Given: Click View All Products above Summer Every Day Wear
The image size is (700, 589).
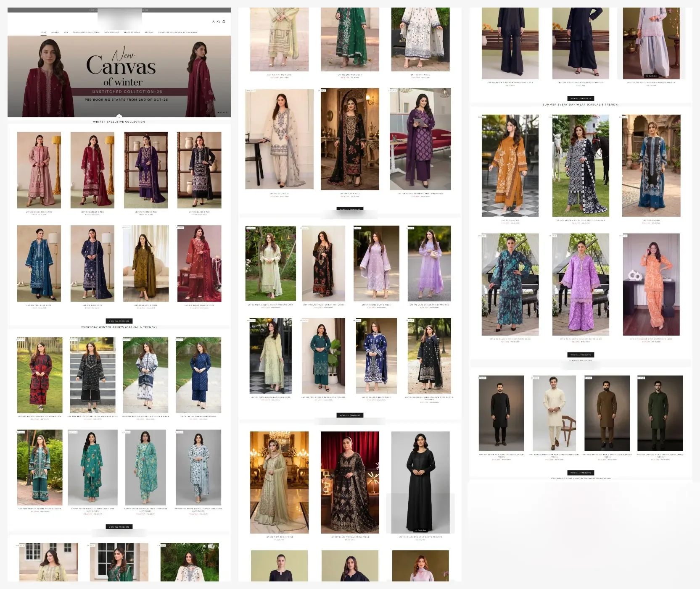Looking at the screenshot, I should click(581, 98).
